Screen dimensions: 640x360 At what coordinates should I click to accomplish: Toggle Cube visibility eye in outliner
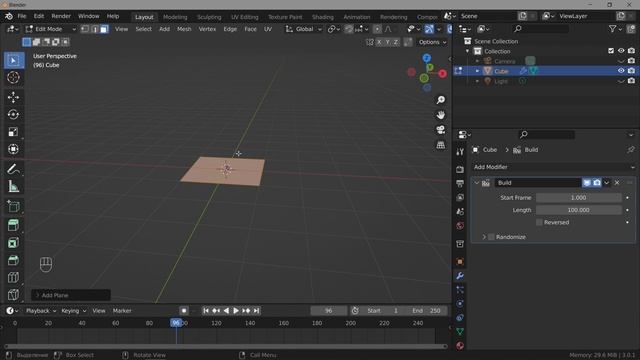(621, 71)
